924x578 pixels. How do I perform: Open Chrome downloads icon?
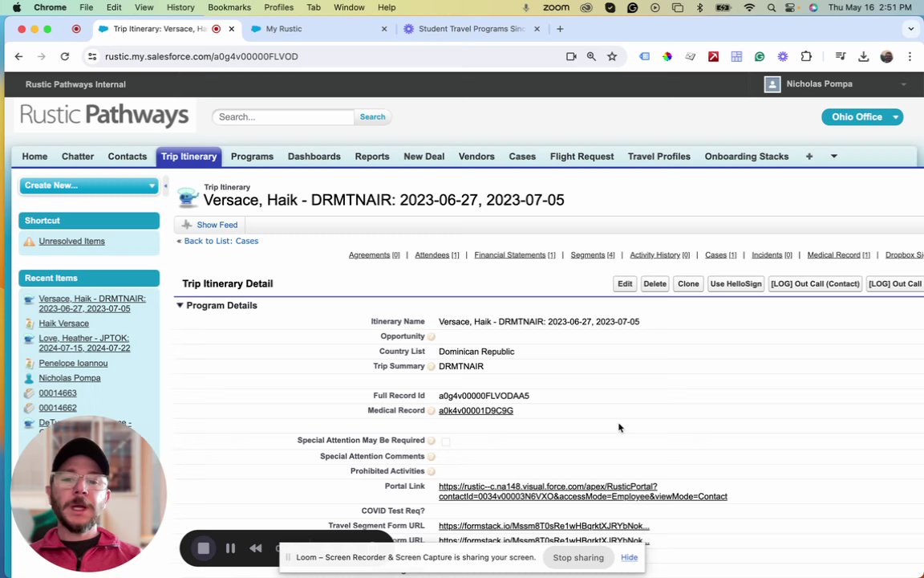[863, 57]
